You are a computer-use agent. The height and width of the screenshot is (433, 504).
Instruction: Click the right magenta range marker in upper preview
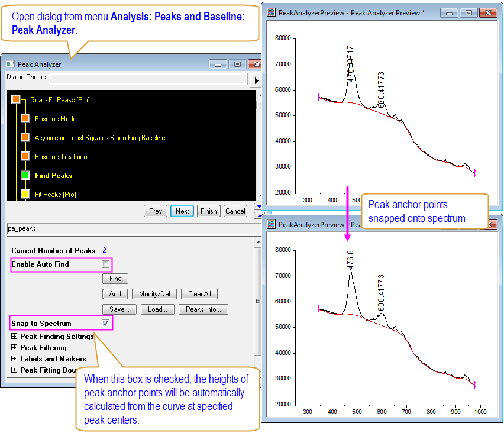pyautogui.click(x=475, y=173)
